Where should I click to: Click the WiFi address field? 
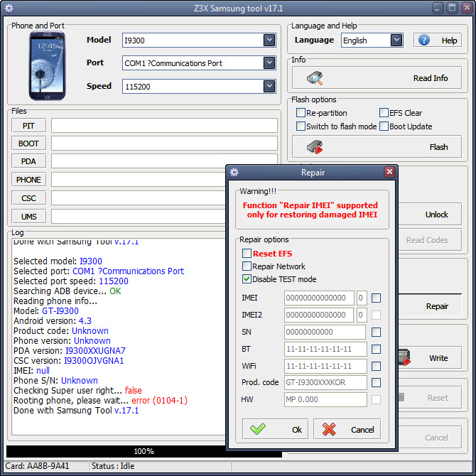[325, 366]
